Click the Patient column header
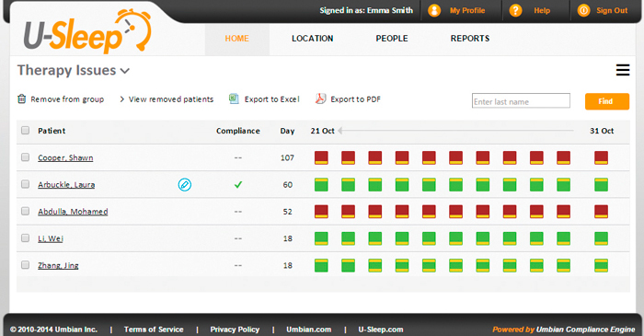The height and width of the screenshot is (336, 644). (x=52, y=131)
